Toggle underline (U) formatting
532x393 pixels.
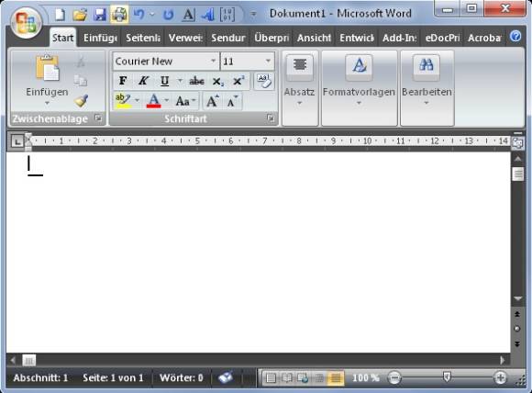[x=164, y=81]
